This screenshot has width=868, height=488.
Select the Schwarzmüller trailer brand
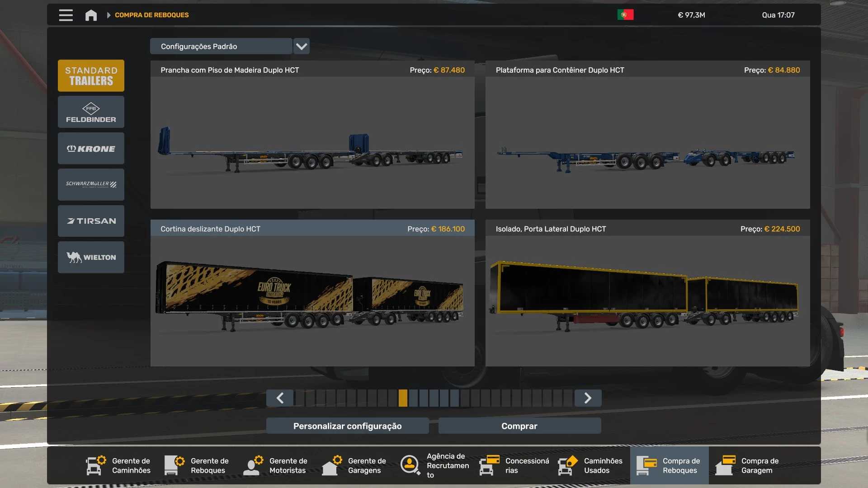tap(91, 184)
